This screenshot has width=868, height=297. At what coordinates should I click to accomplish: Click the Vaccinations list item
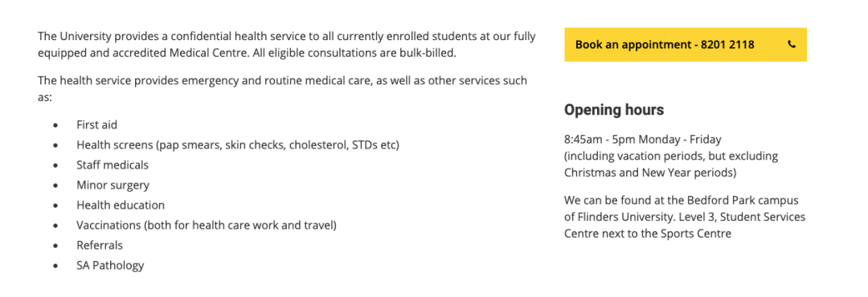point(207,225)
